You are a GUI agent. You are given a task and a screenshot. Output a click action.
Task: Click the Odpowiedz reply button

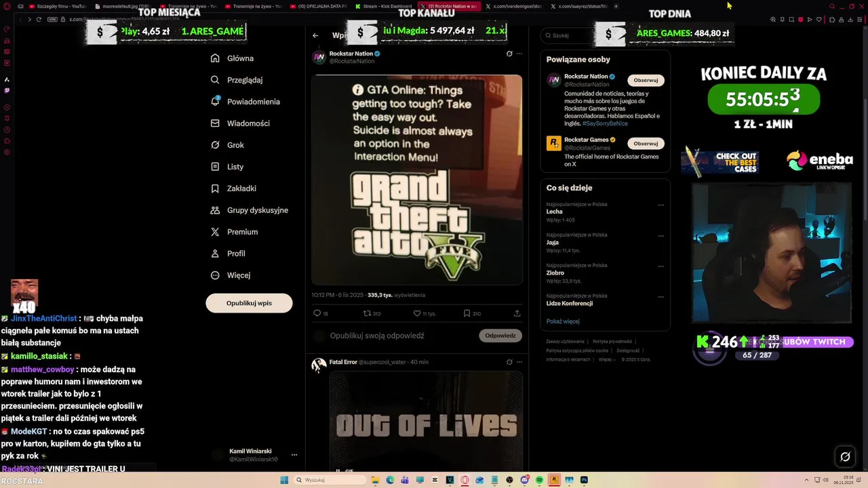click(x=500, y=335)
